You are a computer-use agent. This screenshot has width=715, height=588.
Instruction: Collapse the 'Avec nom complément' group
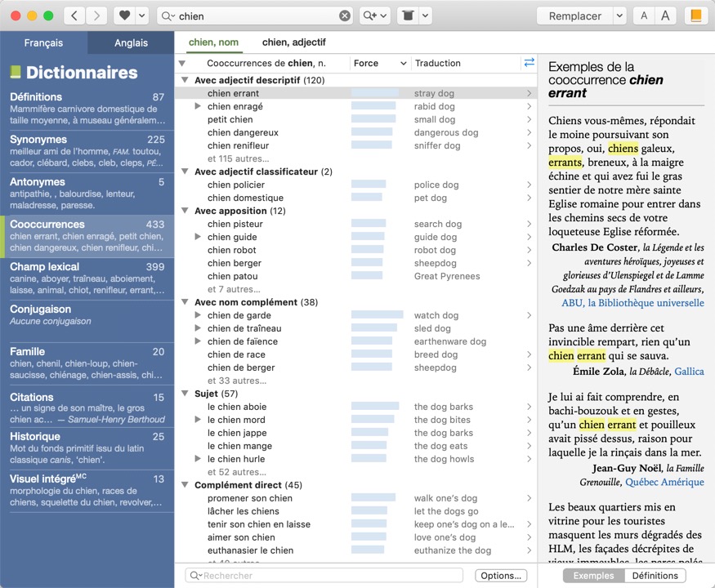[x=185, y=301]
